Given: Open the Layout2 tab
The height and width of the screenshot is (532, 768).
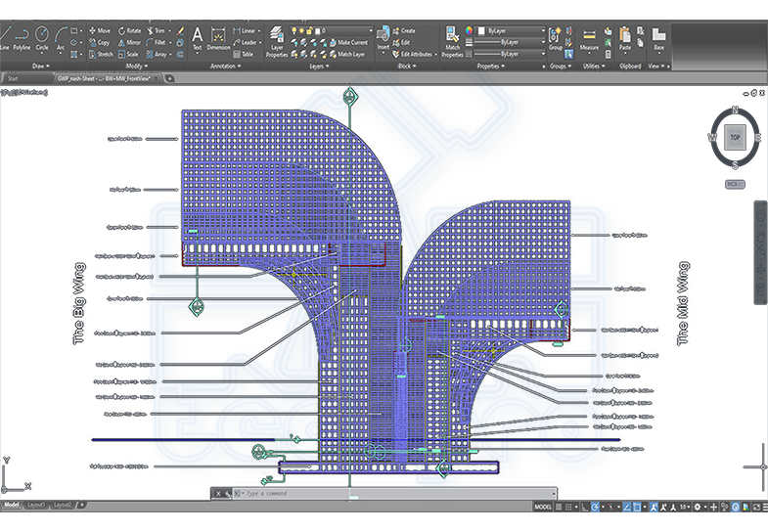Looking at the screenshot, I should pyautogui.click(x=63, y=505).
